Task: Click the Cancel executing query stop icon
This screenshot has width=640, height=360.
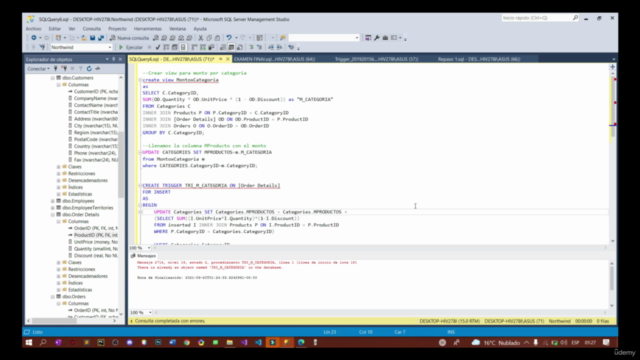Action: pyautogui.click(x=149, y=47)
